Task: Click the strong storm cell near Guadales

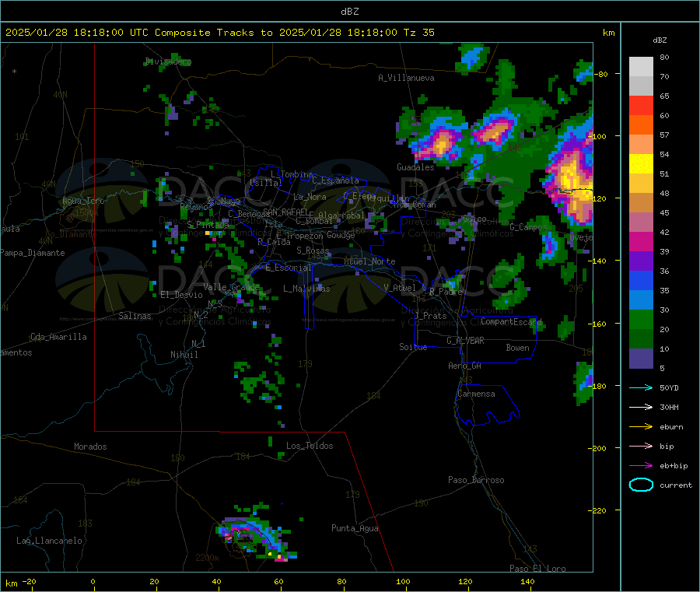Action: 441,143
